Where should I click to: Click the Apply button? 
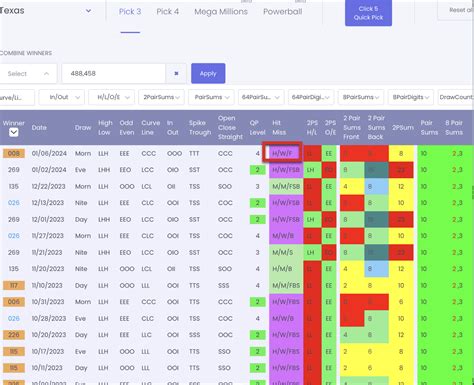pos(208,73)
